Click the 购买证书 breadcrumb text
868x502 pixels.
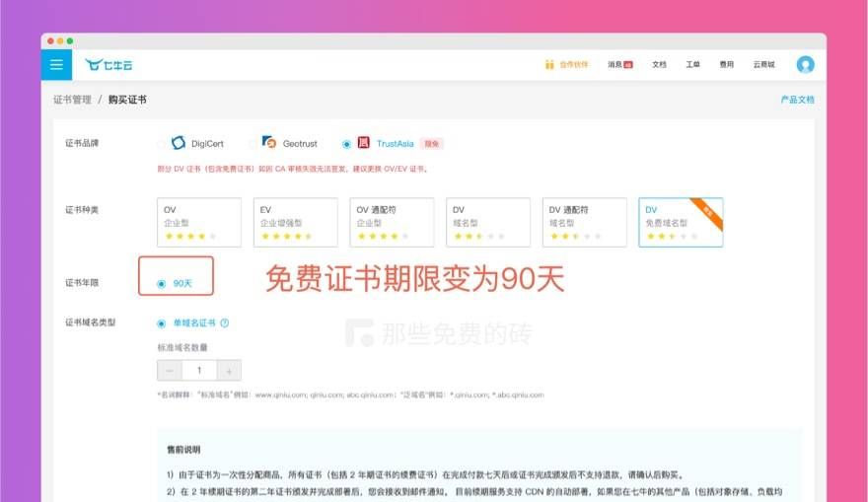pos(127,100)
